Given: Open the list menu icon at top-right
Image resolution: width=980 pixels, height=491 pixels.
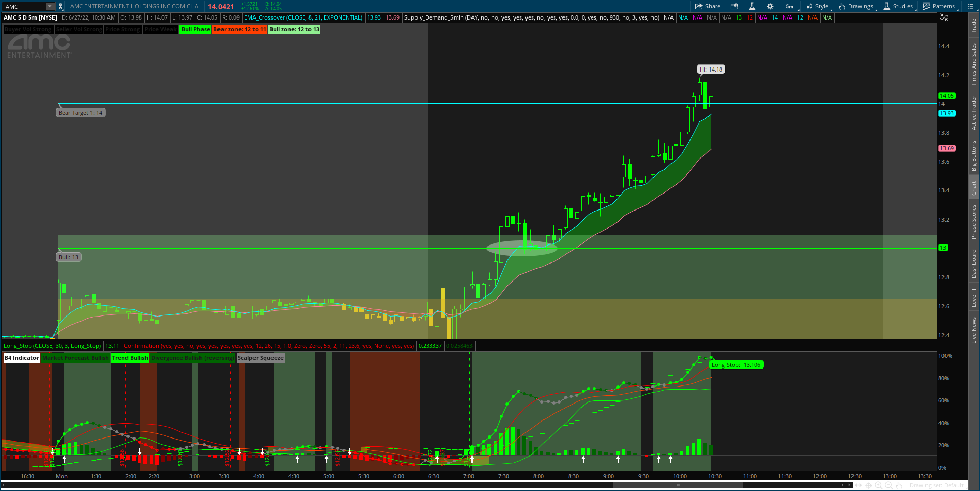Looking at the screenshot, I should point(970,6).
